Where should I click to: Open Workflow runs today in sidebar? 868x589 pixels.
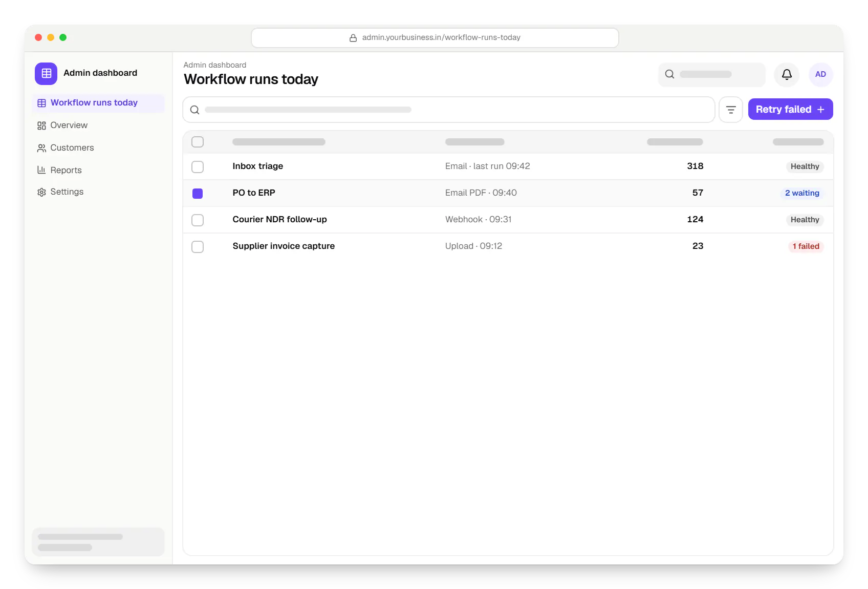[98, 103]
